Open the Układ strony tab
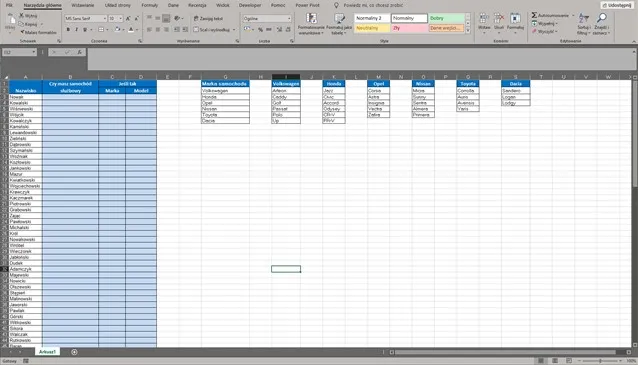 [118, 5]
